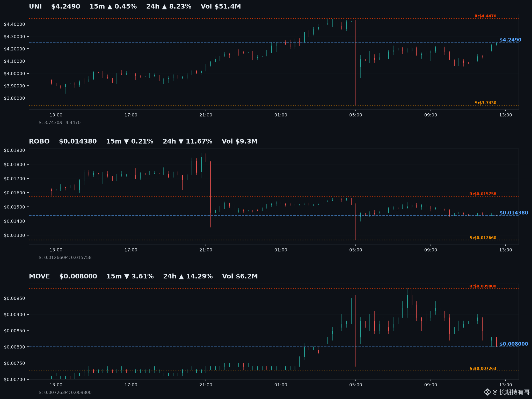Click the S:$0.007263 support label

point(483,368)
